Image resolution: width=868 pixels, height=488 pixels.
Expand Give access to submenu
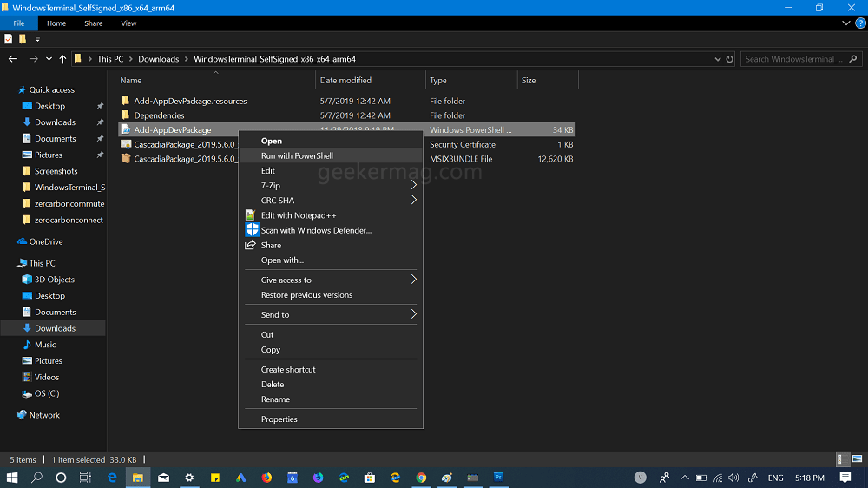[x=330, y=280]
